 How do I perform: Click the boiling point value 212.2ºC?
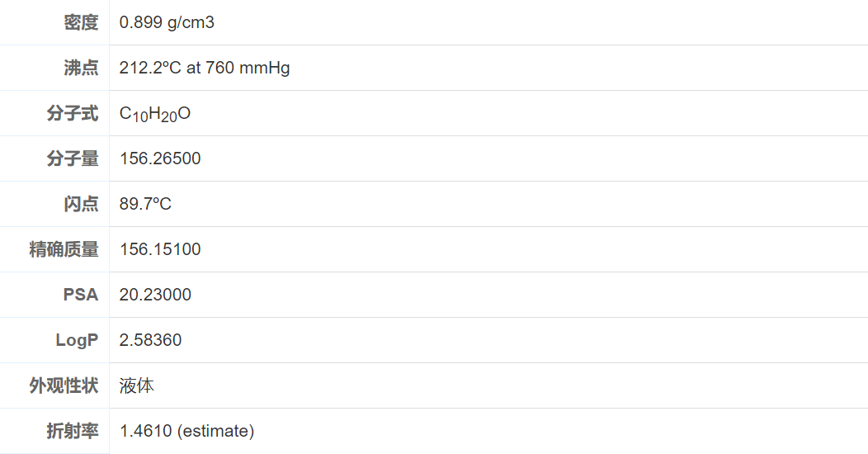205,68
